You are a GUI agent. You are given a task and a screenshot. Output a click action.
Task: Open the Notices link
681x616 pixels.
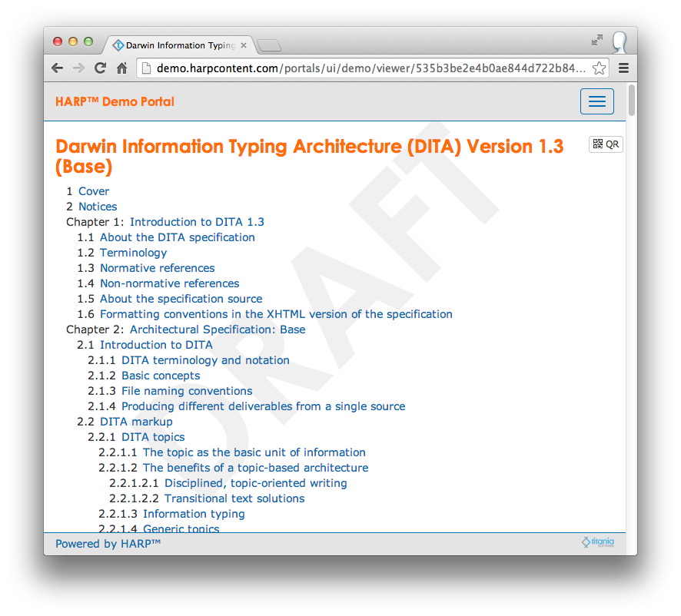pyautogui.click(x=98, y=206)
